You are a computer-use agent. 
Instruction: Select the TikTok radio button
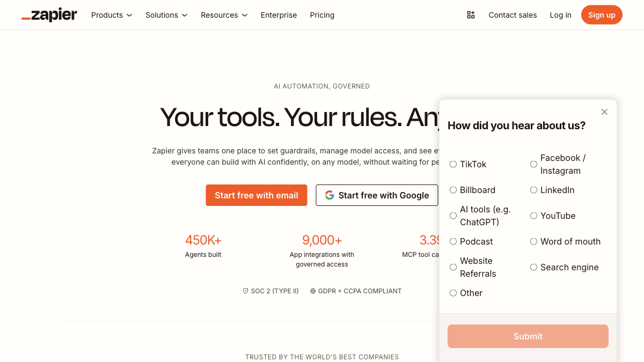[x=453, y=164]
